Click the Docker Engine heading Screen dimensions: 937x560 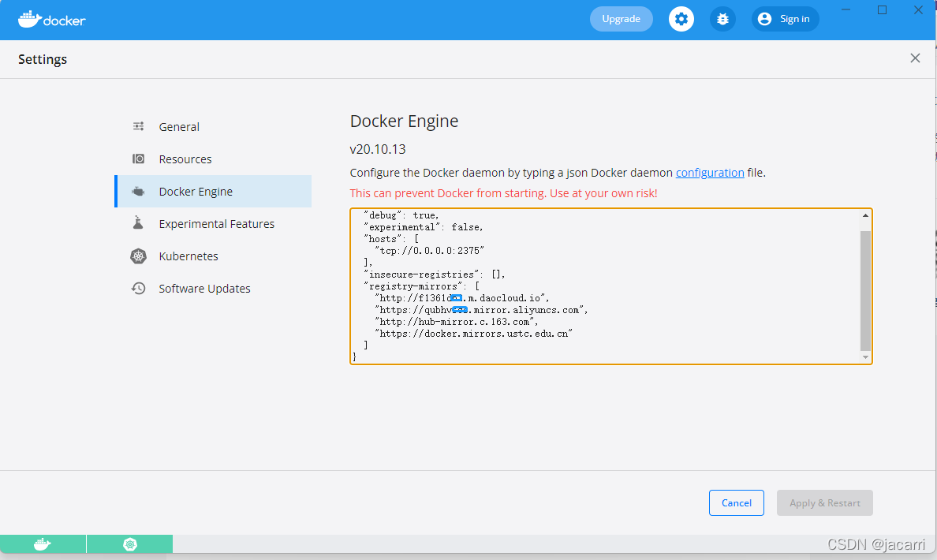click(x=404, y=121)
